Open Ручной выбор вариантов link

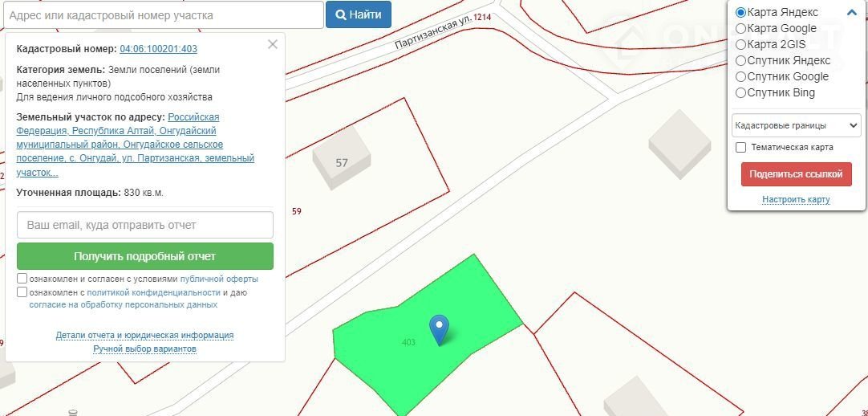pos(144,349)
